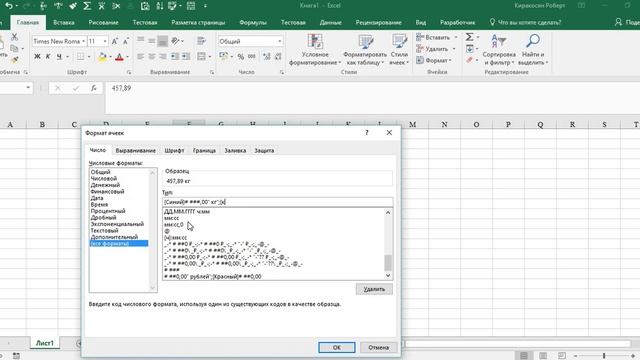Open the Шрифт group dialog launcher

tap(129, 72)
